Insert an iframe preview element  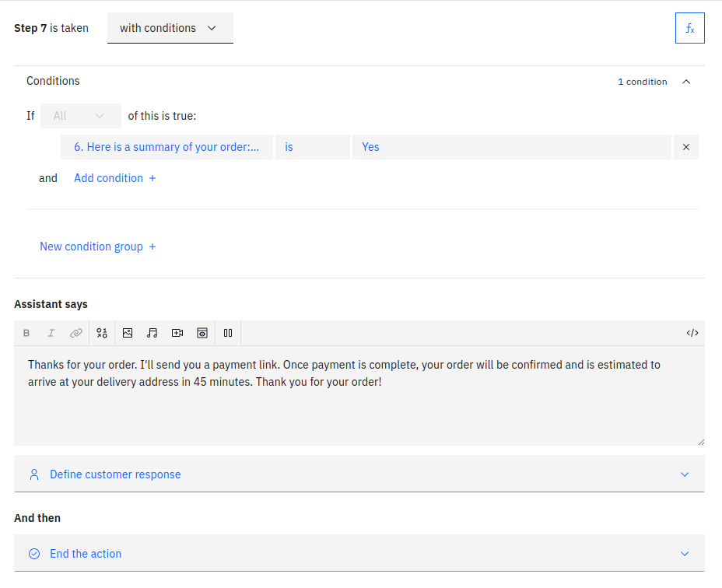pos(202,333)
